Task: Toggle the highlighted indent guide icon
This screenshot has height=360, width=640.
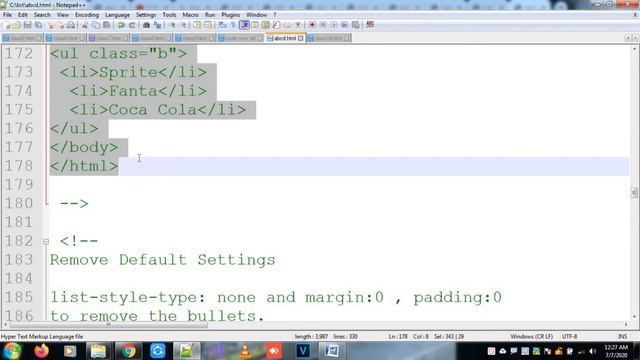Action: [x=244, y=25]
